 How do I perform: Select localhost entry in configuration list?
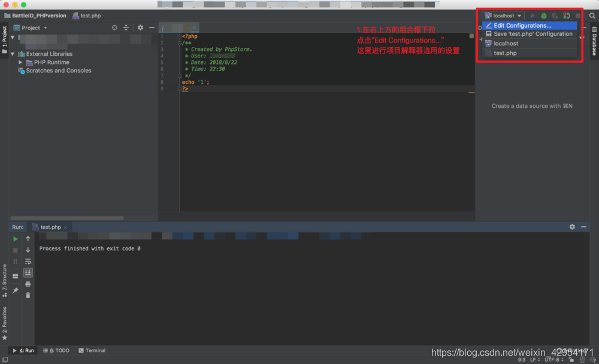pos(529,44)
